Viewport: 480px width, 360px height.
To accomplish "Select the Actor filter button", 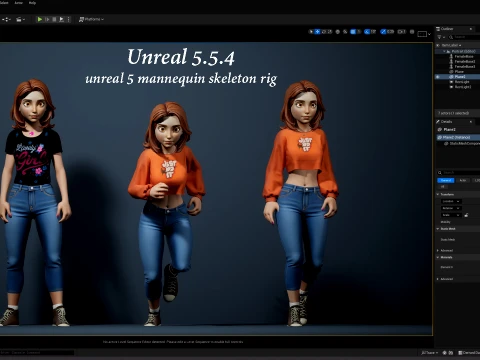I will click(463, 180).
